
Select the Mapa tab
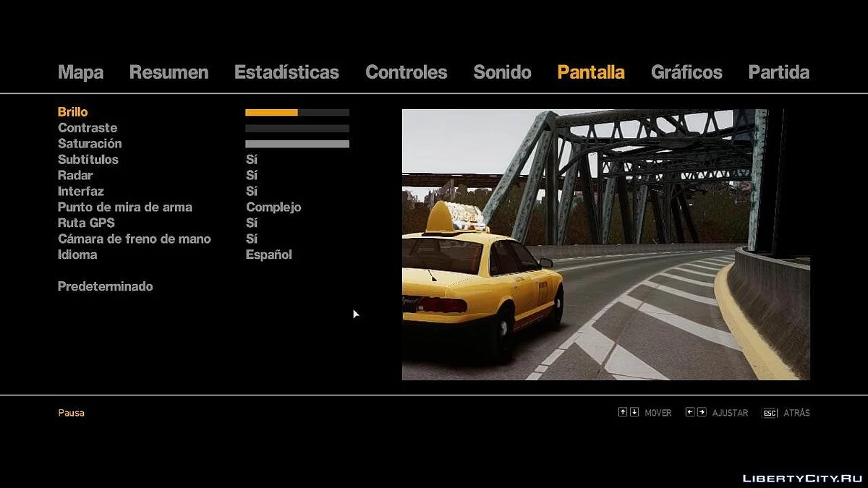click(80, 72)
